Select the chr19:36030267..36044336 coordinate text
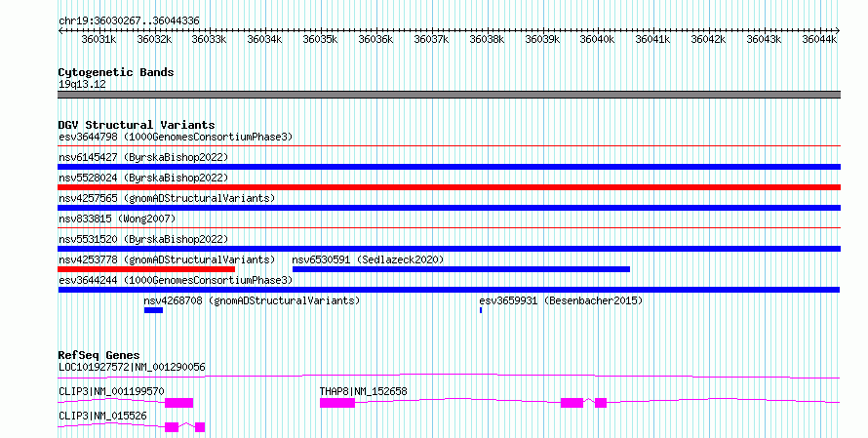Image resolution: width=868 pixels, height=438 pixels. 129,21
